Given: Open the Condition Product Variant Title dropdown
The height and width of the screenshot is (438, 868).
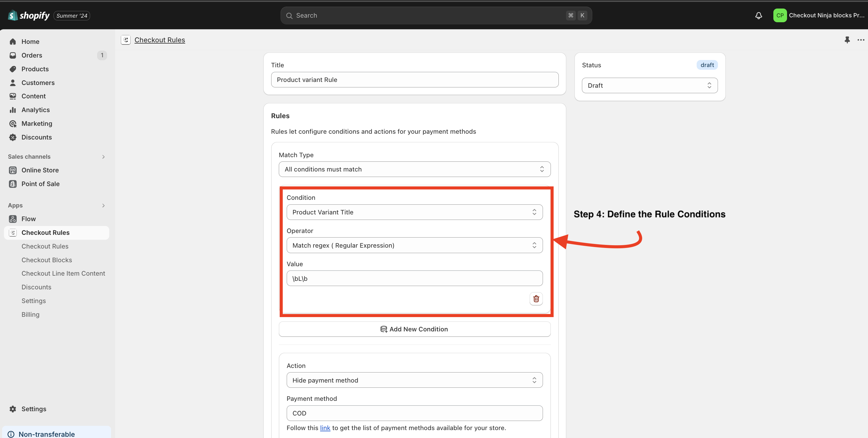Looking at the screenshot, I should pos(415,212).
